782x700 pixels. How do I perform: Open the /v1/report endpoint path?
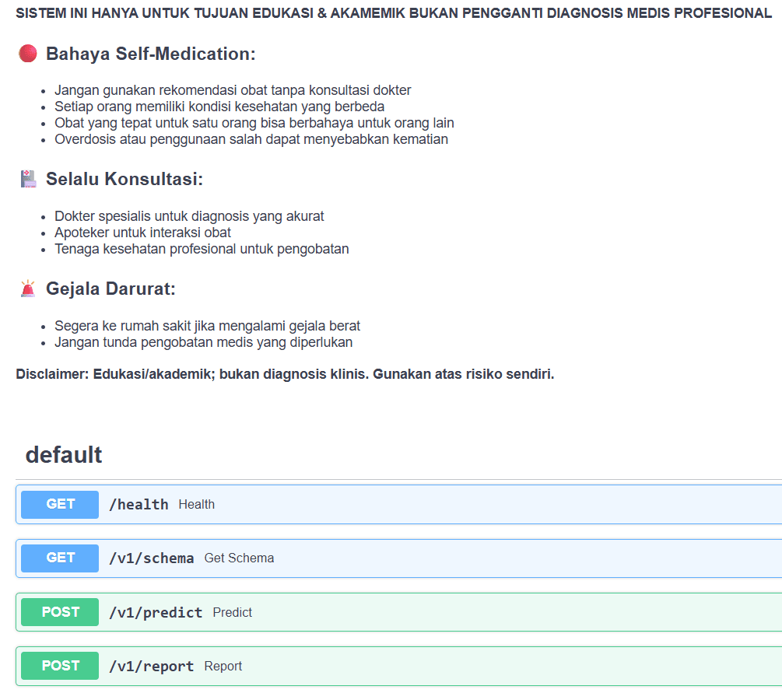click(151, 666)
